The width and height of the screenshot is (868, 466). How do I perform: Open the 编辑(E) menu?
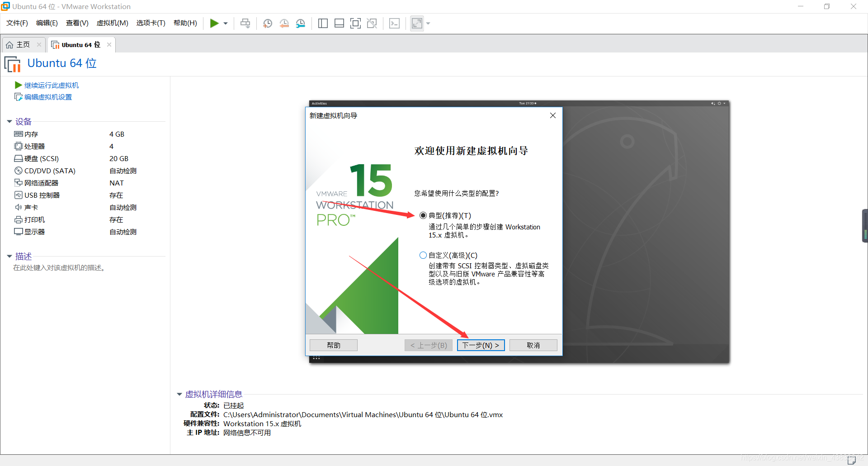tap(47, 23)
